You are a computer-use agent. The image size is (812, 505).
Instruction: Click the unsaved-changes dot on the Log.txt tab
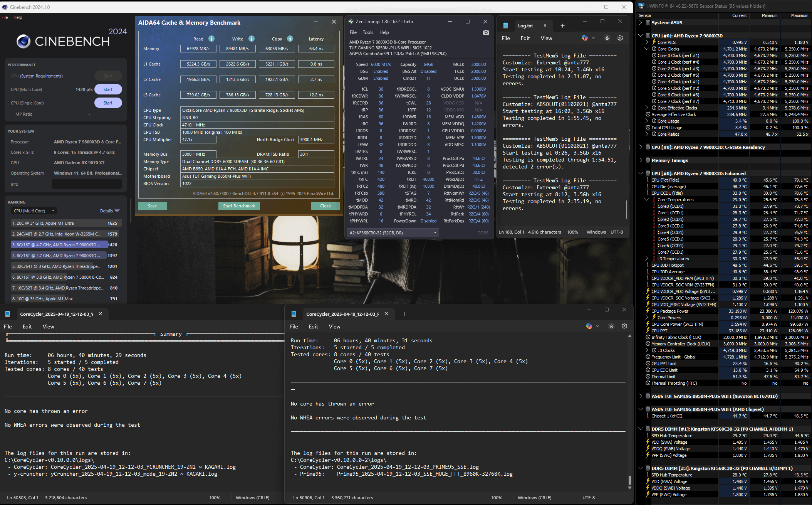[x=545, y=26]
